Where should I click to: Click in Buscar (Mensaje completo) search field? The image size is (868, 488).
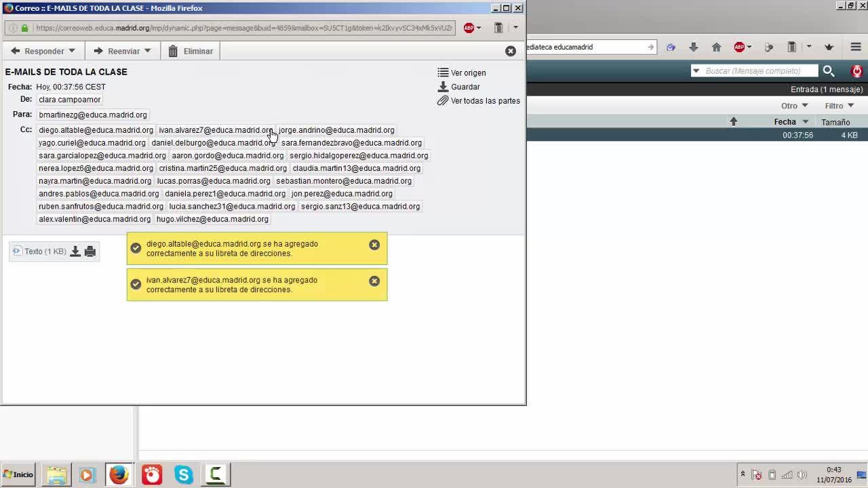(760, 71)
